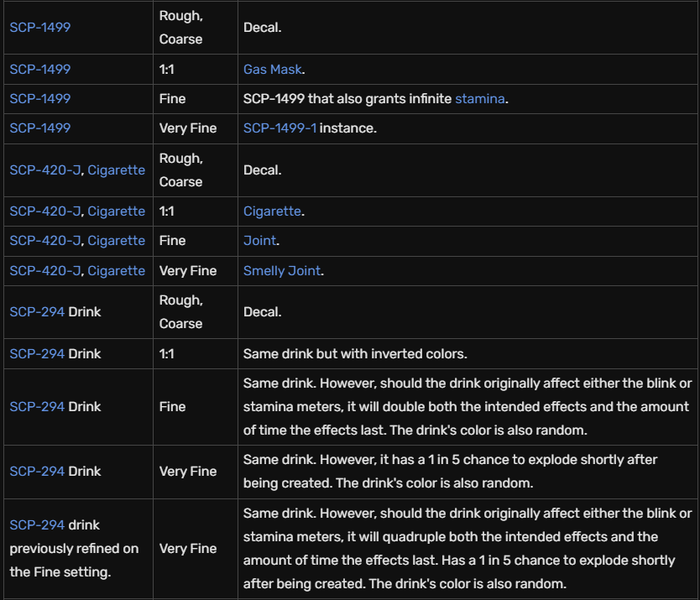
Task: Open SCP-294 link in the Fine drink row
Action: point(37,406)
